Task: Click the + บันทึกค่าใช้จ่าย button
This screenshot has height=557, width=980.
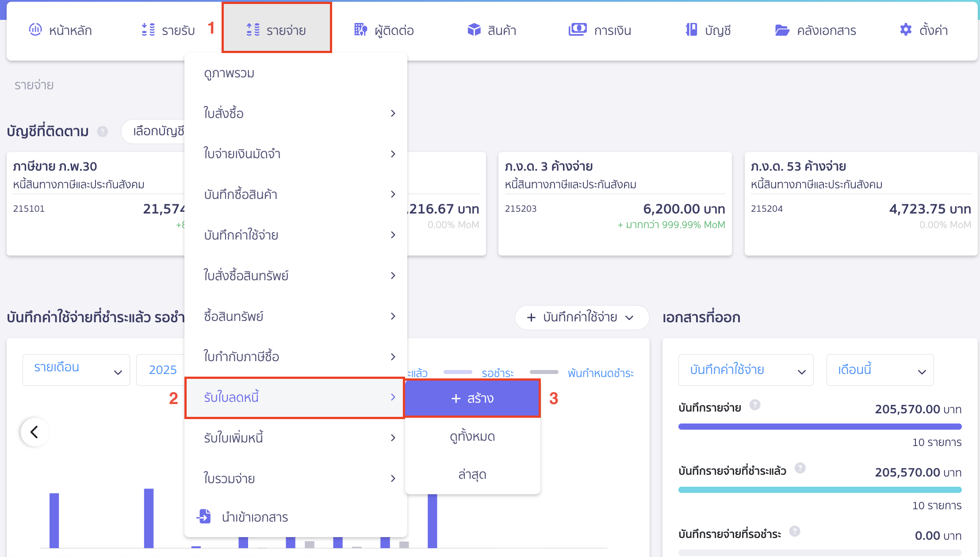Action: [582, 317]
